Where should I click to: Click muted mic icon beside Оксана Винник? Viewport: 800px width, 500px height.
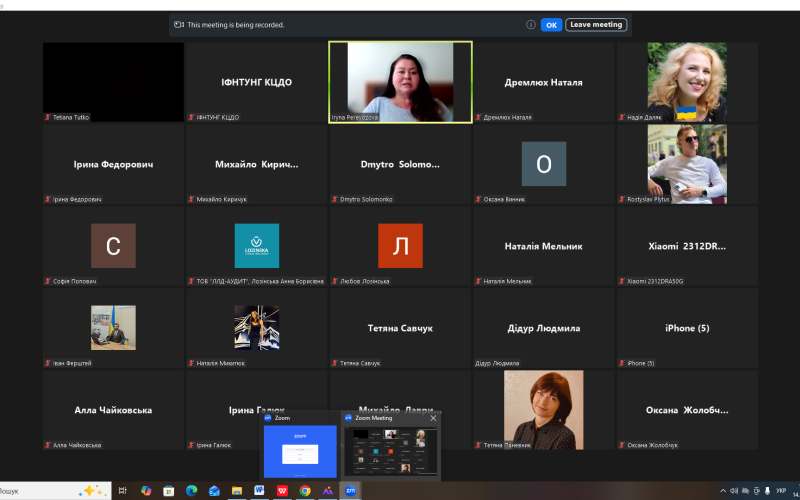(x=479, y=199)
